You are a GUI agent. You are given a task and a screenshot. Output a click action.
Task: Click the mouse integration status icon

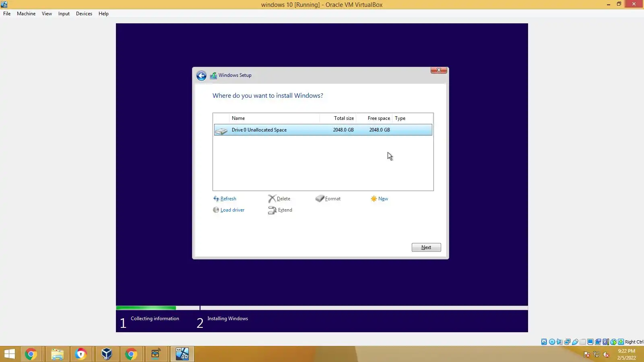point(613,342)
